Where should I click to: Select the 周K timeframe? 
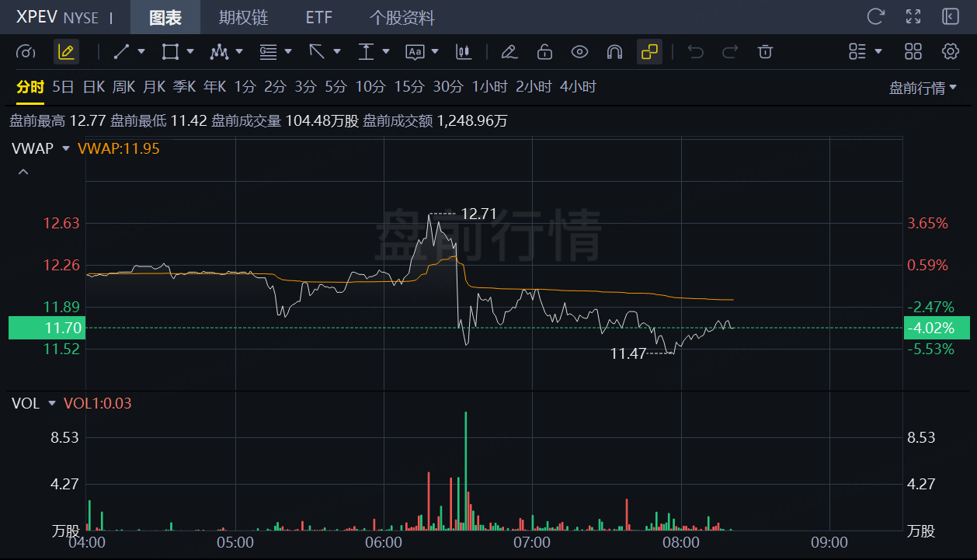(x=123, y=87)
